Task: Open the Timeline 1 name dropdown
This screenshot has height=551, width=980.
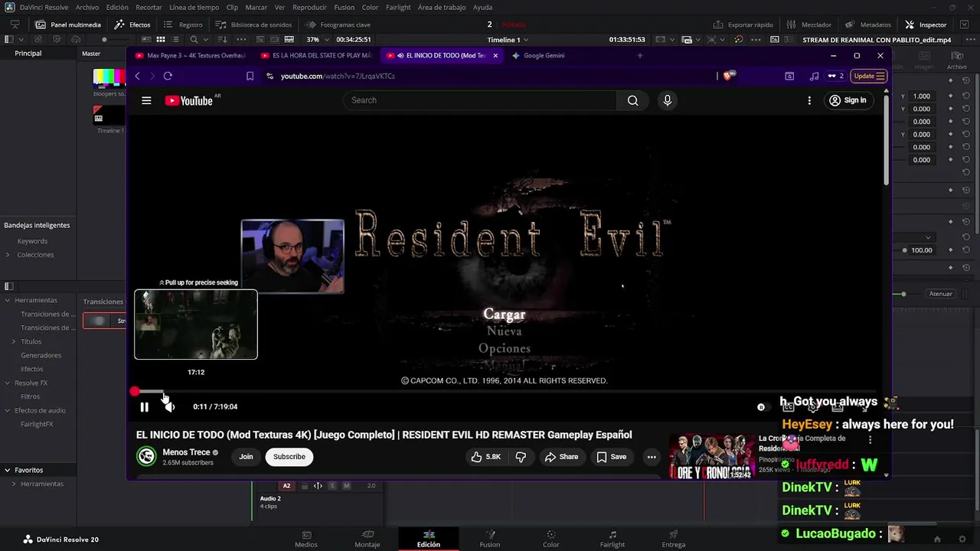Action: click(x=508, y=40)
